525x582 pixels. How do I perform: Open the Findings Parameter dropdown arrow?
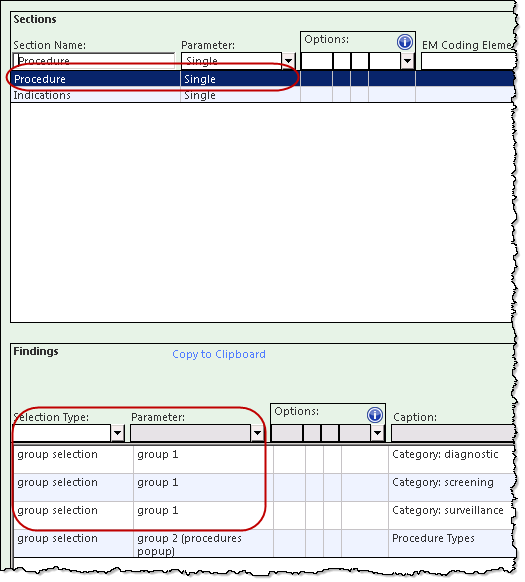[257, 433]
